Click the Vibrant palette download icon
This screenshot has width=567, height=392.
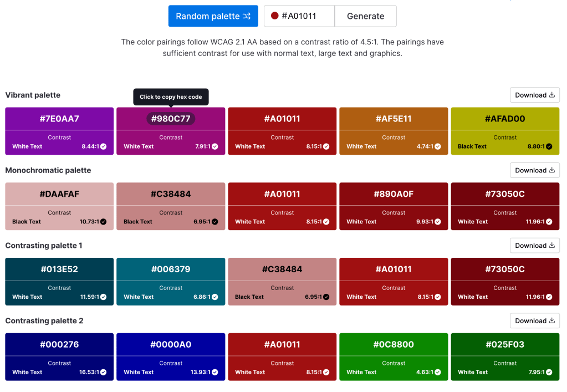pyautogui.click(x=551, y=95)
